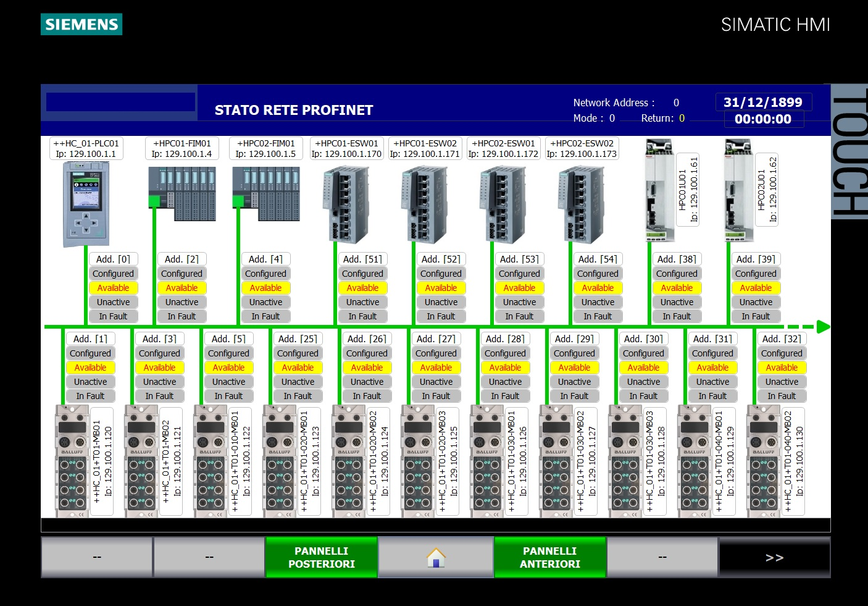The height and width of the screenshot is (606, 868).
Task: Click the Unactive indicator under Add. [51]
Action: 362,302
